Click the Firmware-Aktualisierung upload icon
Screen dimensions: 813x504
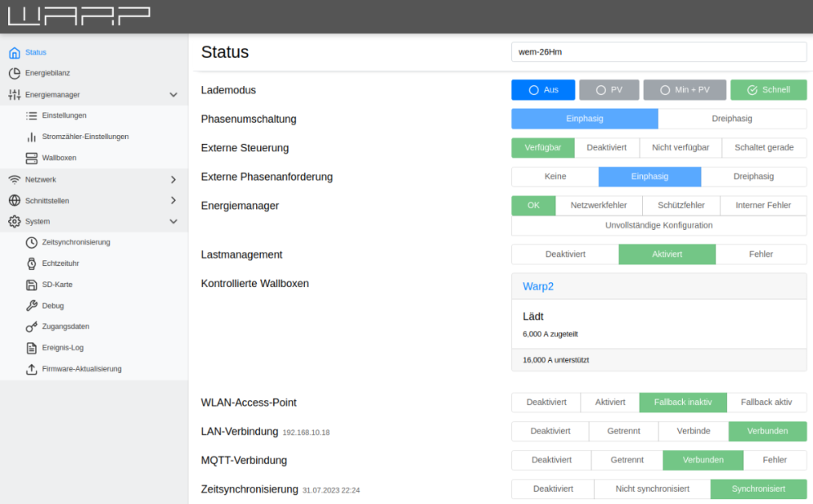click(32, 369)
